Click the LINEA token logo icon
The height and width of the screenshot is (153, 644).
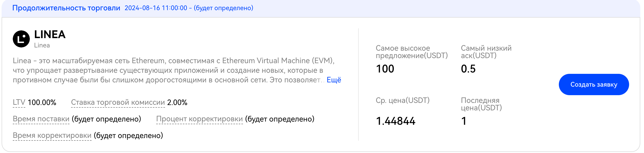point(21,39)
